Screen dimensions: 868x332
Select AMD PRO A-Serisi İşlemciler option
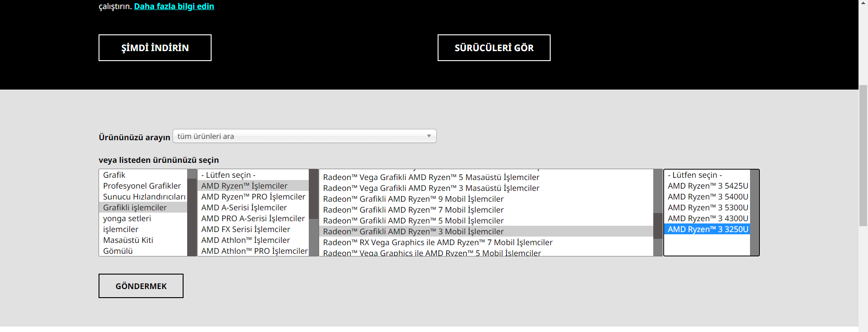click(253, 218)
